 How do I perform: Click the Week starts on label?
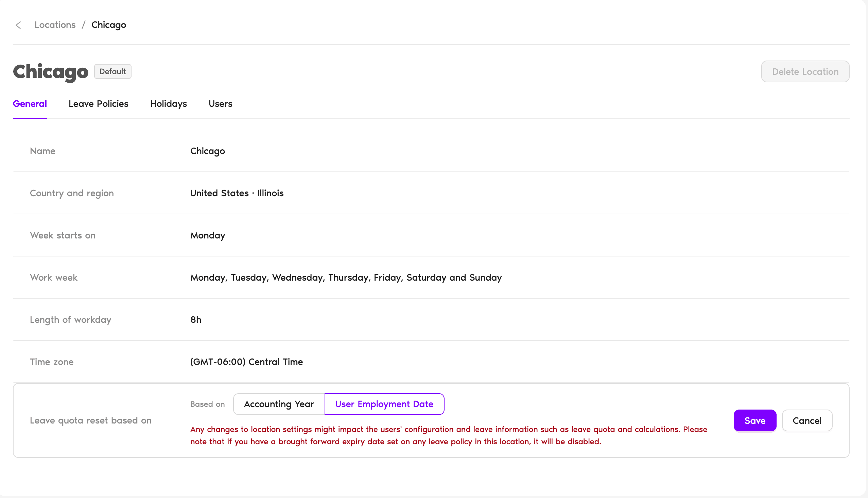click(63, 235)
